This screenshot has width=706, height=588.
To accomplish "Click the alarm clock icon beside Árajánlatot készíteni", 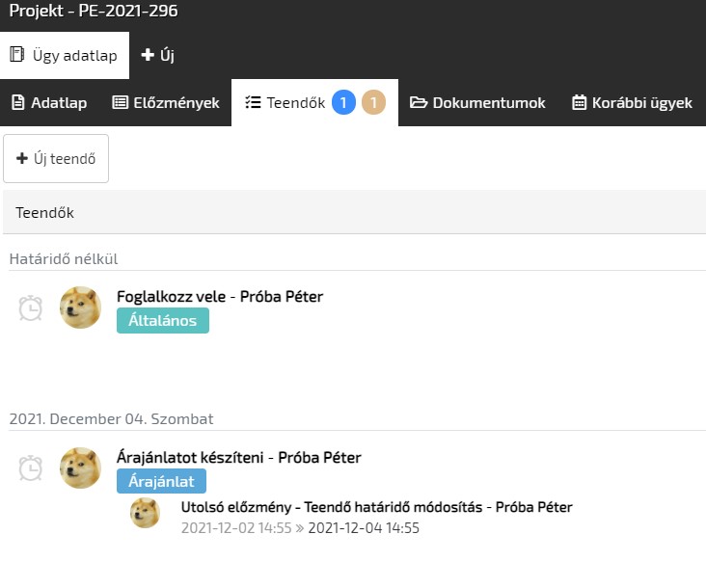I will [x=31, y=468].
